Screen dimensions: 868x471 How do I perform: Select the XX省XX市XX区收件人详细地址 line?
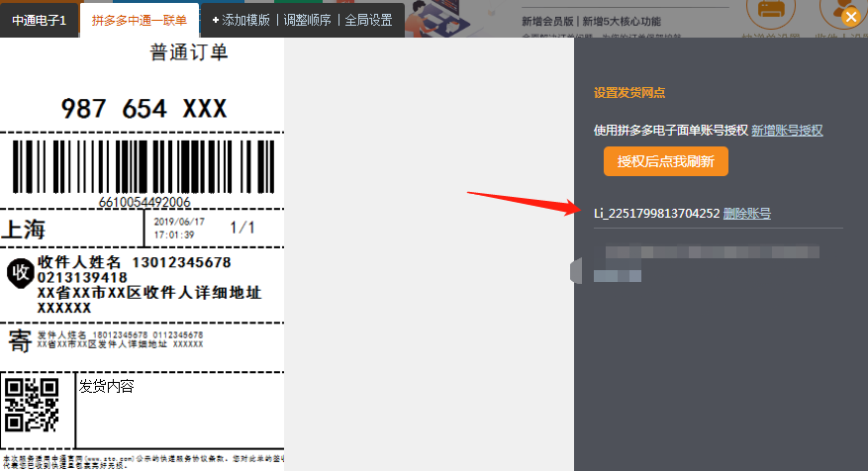click(x=148, y=292)
